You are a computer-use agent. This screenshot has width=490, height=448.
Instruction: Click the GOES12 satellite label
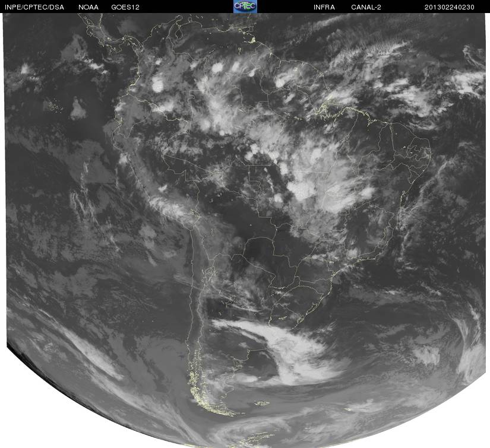(x=125, y=7)
